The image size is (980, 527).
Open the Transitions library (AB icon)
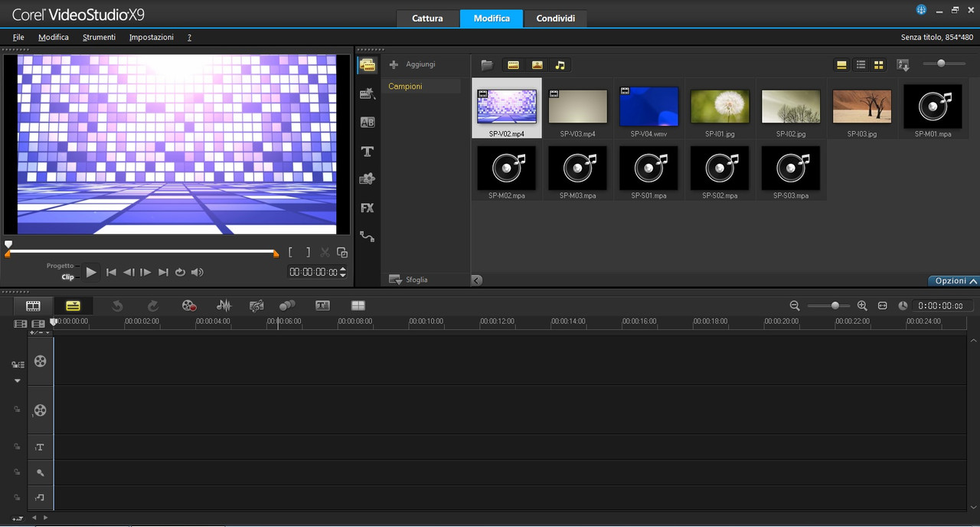coord(367,123)
